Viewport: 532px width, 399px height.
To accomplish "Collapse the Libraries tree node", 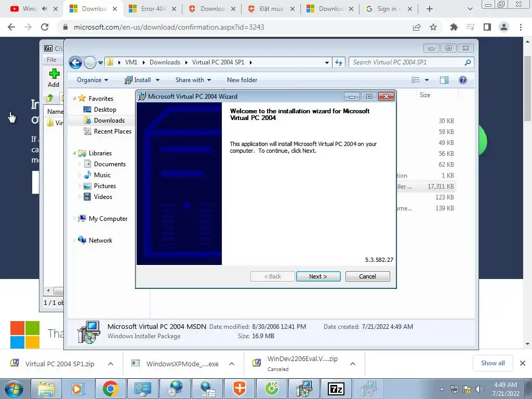I will (74, 153).
